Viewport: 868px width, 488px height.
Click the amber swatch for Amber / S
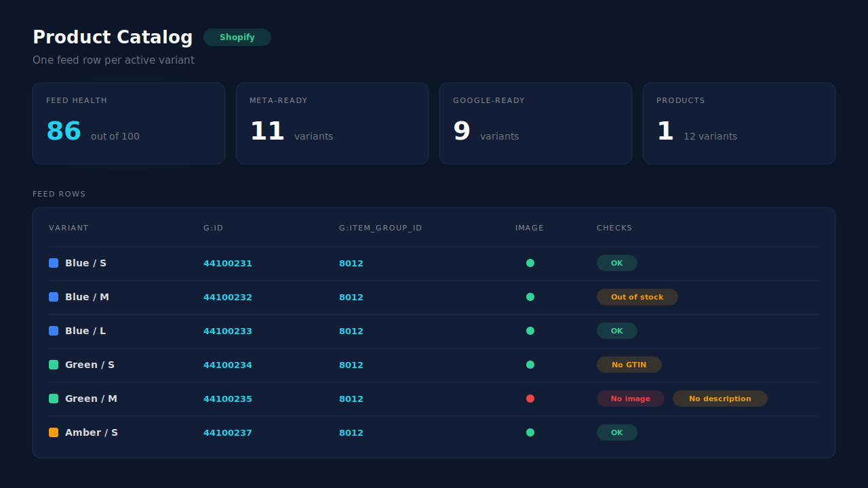click(x=54, y=432)
